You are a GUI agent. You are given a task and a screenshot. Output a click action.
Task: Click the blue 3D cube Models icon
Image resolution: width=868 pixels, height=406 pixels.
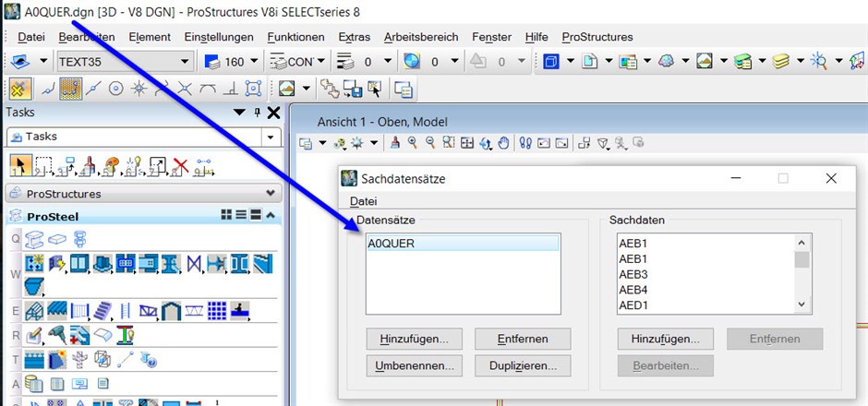click(x=551, y=61)
